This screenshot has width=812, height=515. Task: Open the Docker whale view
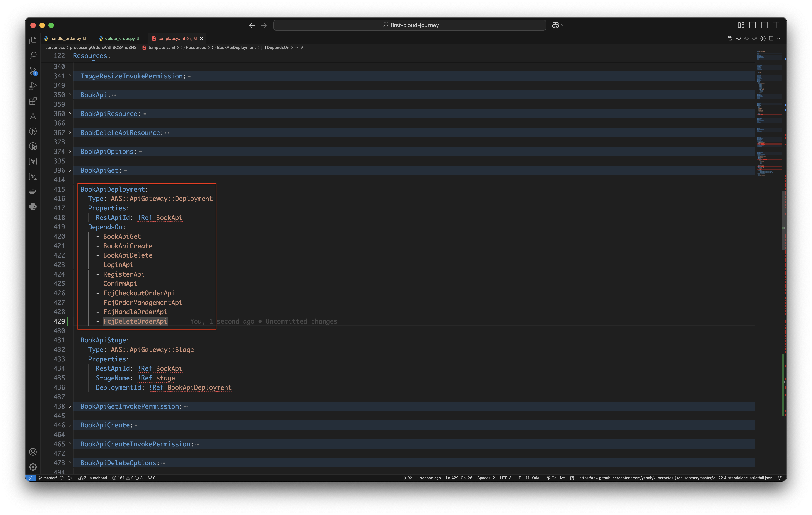tap(33, 192)
